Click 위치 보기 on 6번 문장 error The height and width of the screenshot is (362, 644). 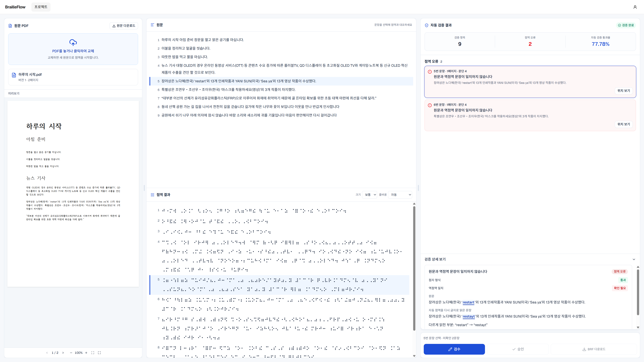624,124
